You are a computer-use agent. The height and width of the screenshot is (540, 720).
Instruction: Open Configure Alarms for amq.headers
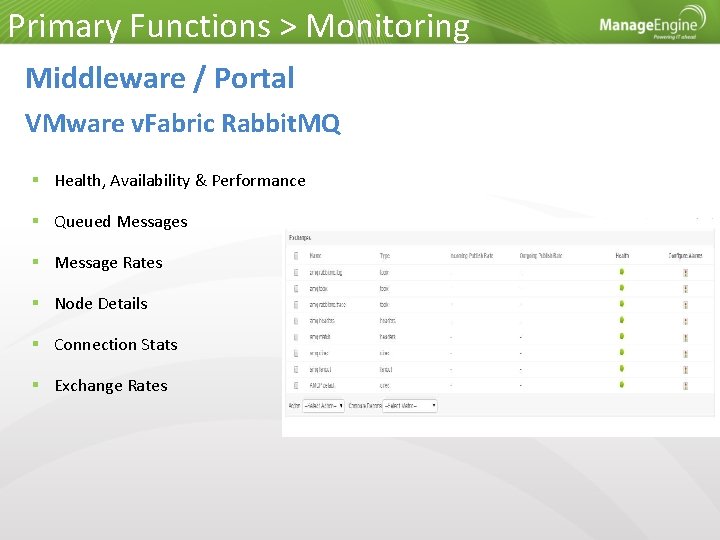tap(686, 321)
